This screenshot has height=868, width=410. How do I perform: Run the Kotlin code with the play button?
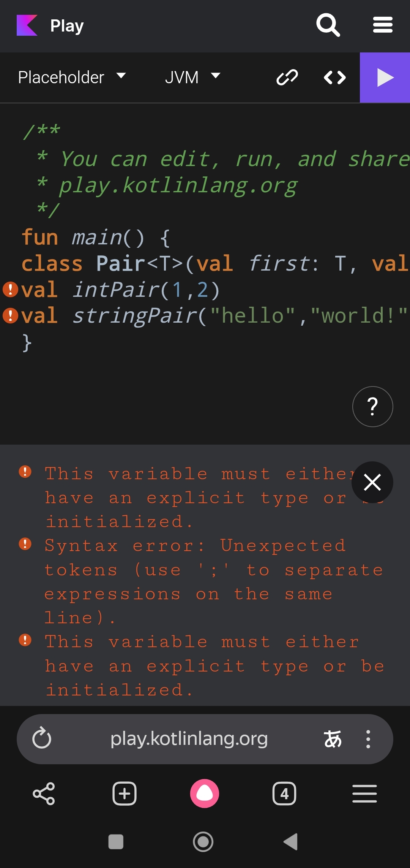point(385,78)
